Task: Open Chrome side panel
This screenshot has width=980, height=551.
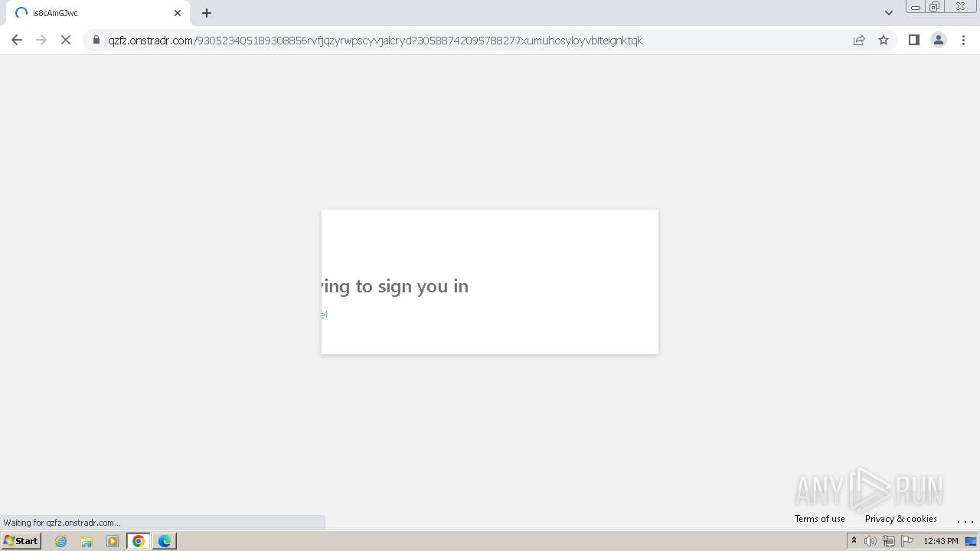Action: pyautogui.click(x=913, y=40)
